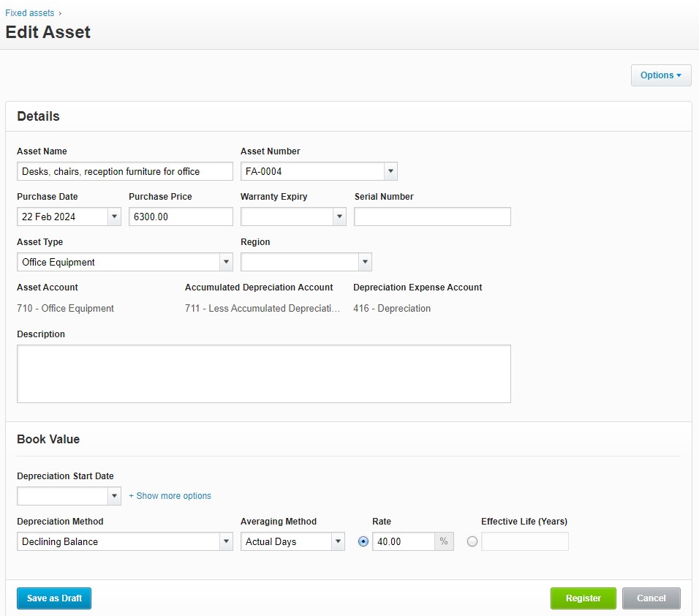Open the Averaging Method dropdown
699x616 pixels.
[x=338, y=541]
